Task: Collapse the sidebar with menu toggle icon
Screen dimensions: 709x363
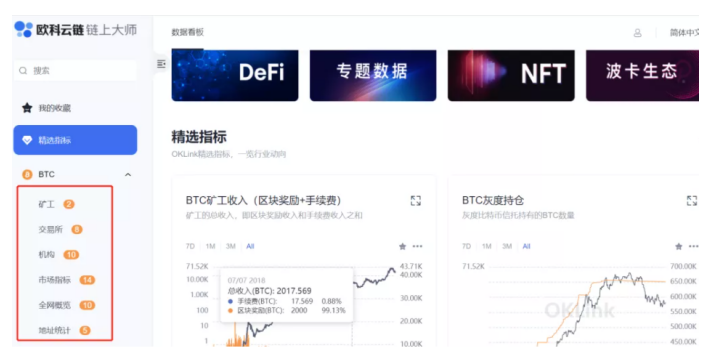Action: (x=161, y=64)
